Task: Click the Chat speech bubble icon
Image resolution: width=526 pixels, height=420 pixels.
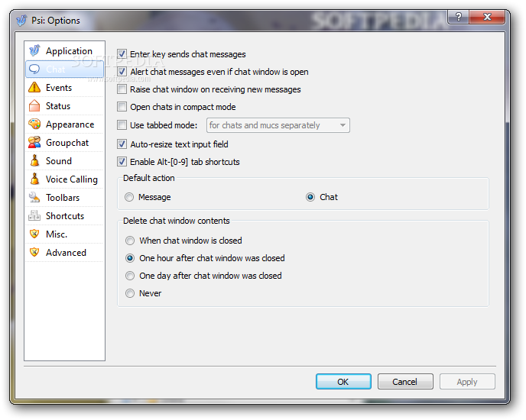Action: tap(34, 69)
